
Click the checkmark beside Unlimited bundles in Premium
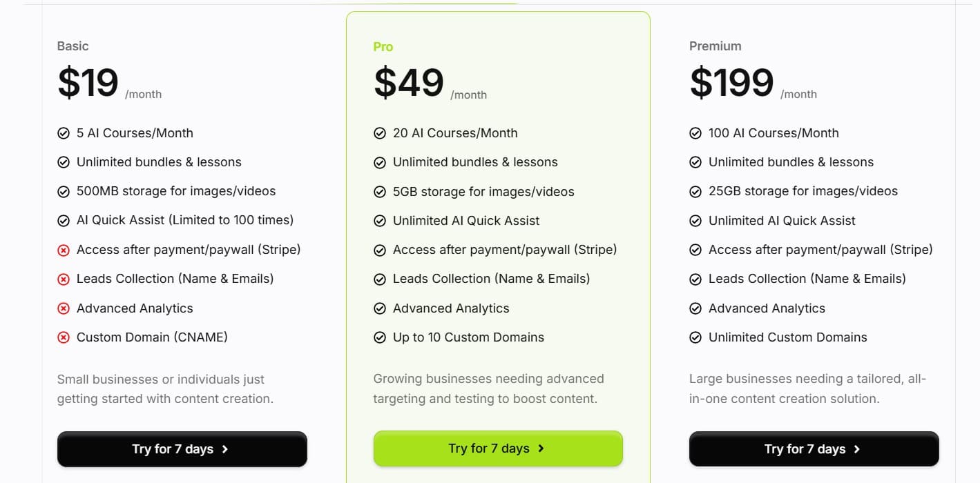(695, 162)
